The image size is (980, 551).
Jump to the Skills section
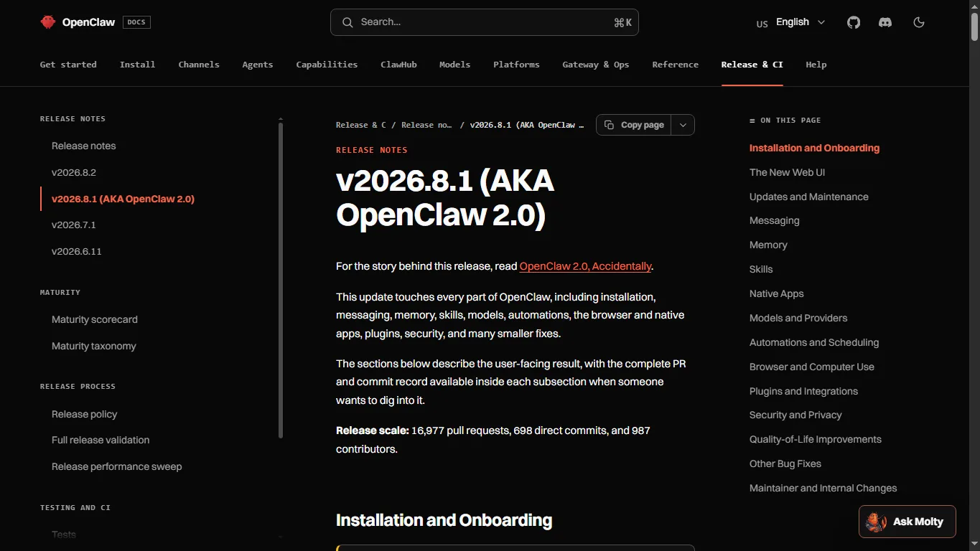(761, 269)
